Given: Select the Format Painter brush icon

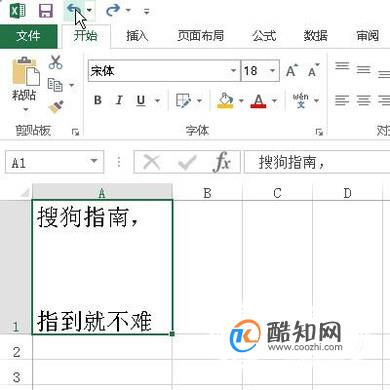Looking at the screenshot, I should [x=56, y=107].
